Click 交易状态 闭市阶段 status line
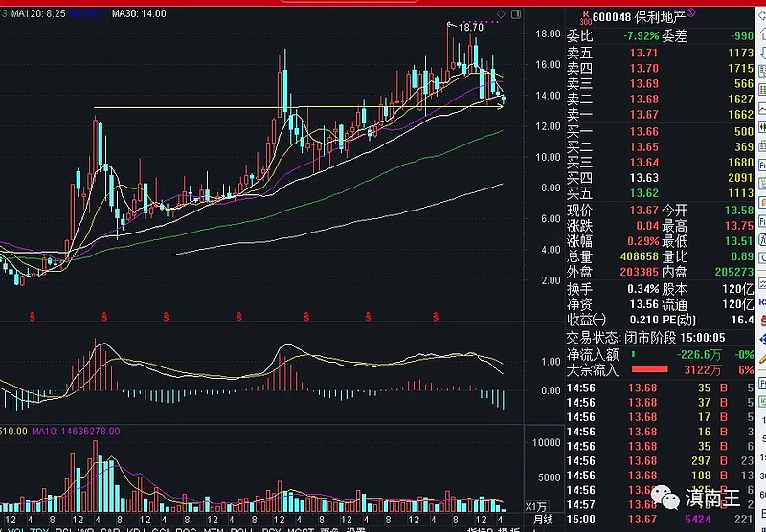This screenshot has width=766, height=532. pos(645,338)
